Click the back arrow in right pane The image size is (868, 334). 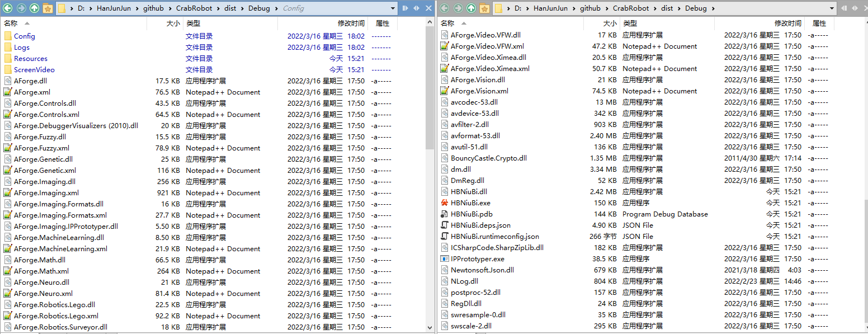pyautogui.click(x=444, y=8)
